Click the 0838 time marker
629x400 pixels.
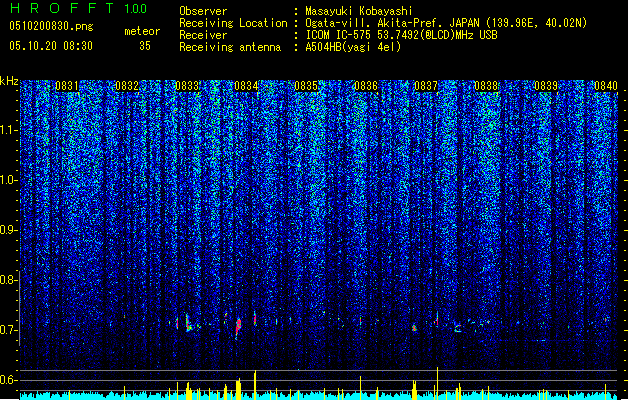pos(486,86)
